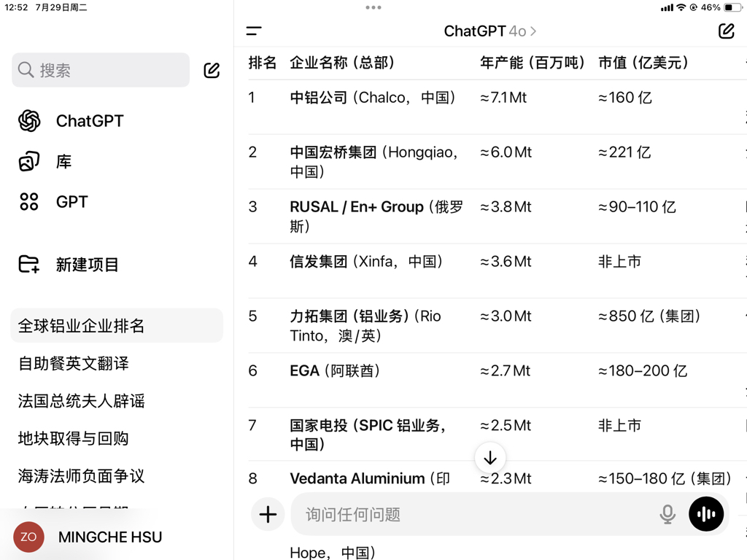Click the 力拓集团 (Rio Tinto) cell

(x=365, y=326)
